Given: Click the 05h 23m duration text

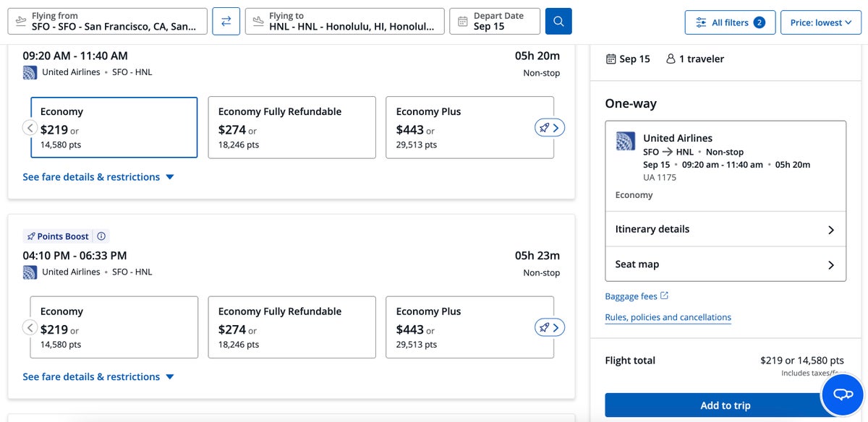Looking at the screenshot, I should point(537,256).
